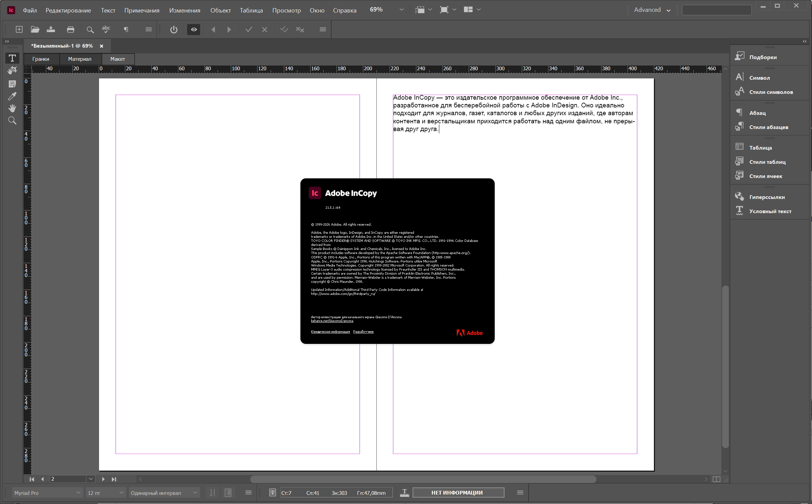The width and height of the screenshot is (812, 504).
Task: Switch to the Гранки view tab
Action: (41, 59)
